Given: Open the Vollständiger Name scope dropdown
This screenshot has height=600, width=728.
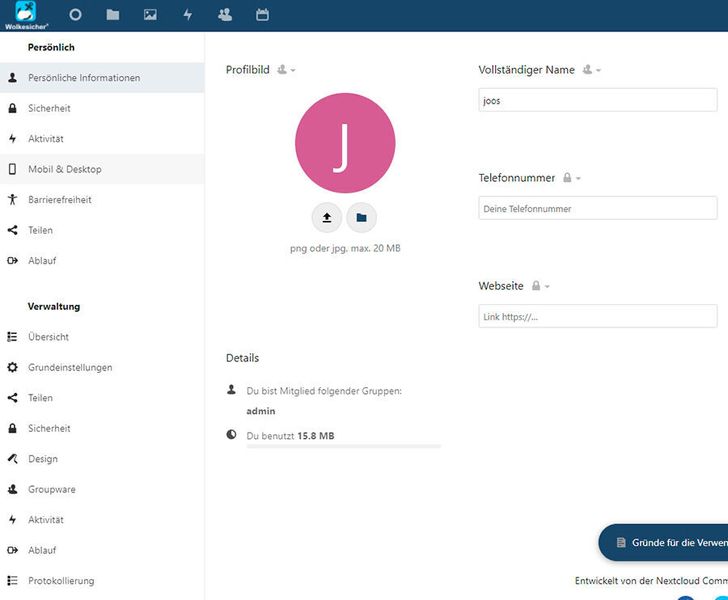Looking at the screenshot, I should tap(592, 70).
